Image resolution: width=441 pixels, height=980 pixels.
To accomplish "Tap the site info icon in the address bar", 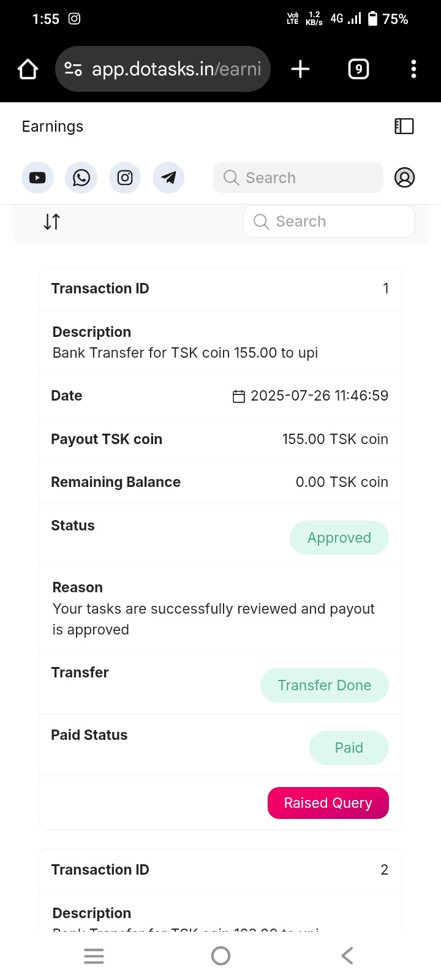I will tap(73, 69).
